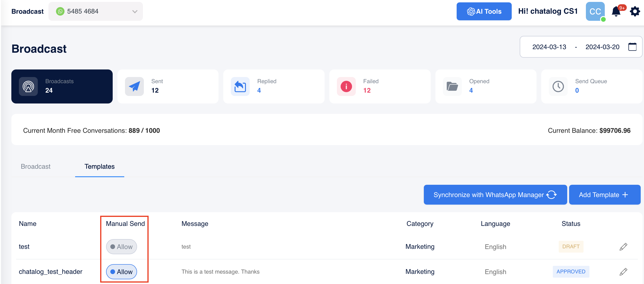This screenshot has width=644, height=284.
Task: Switch to the Broadcast tab
Action: point(35,167)
